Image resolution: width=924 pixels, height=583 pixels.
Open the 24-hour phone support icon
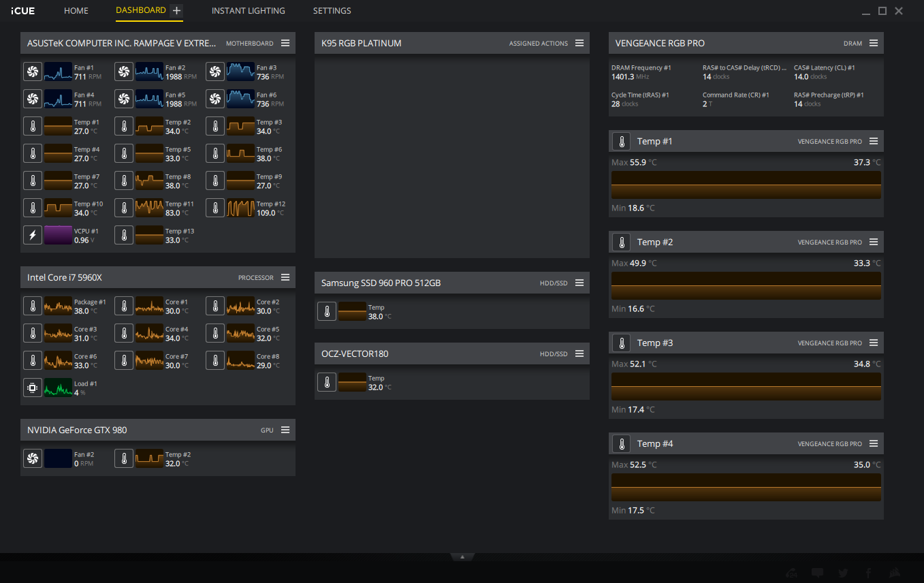pyautogui.click(x=792, y=573)
